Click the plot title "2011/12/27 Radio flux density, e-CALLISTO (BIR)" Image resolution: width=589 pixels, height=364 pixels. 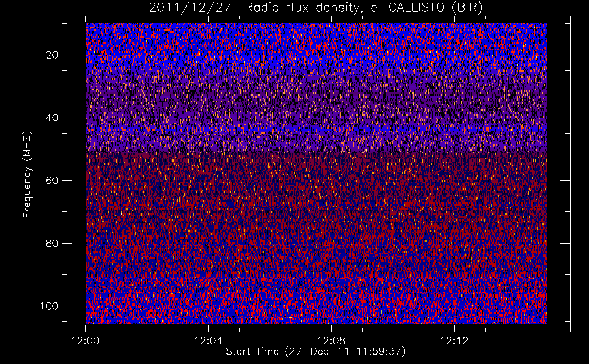click(x=316, y=8)
